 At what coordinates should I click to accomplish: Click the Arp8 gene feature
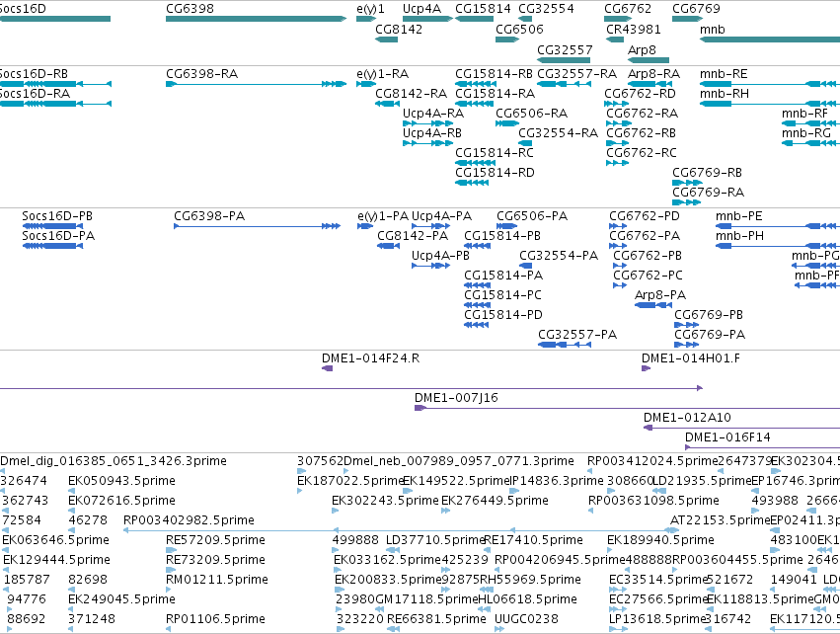tap(649, 60)
